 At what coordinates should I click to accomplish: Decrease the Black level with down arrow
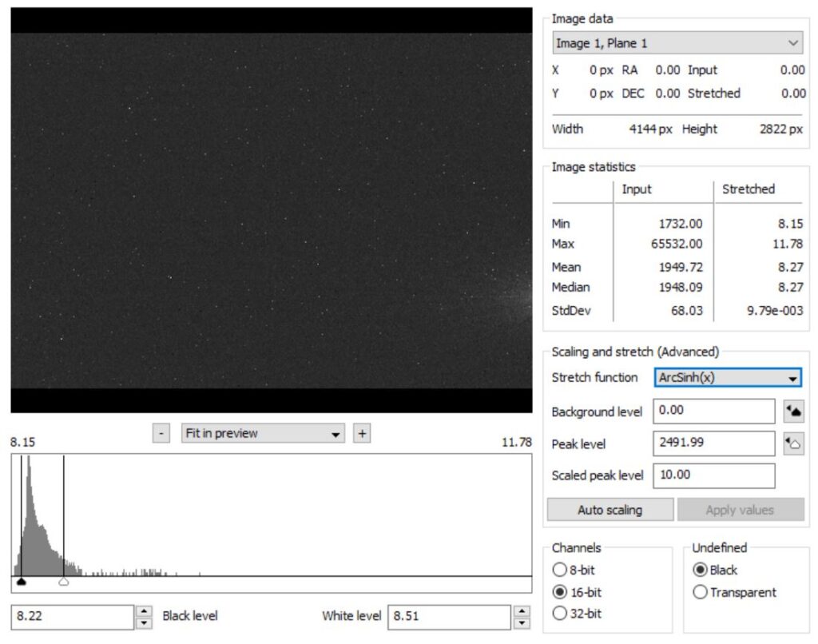(144, 623)
